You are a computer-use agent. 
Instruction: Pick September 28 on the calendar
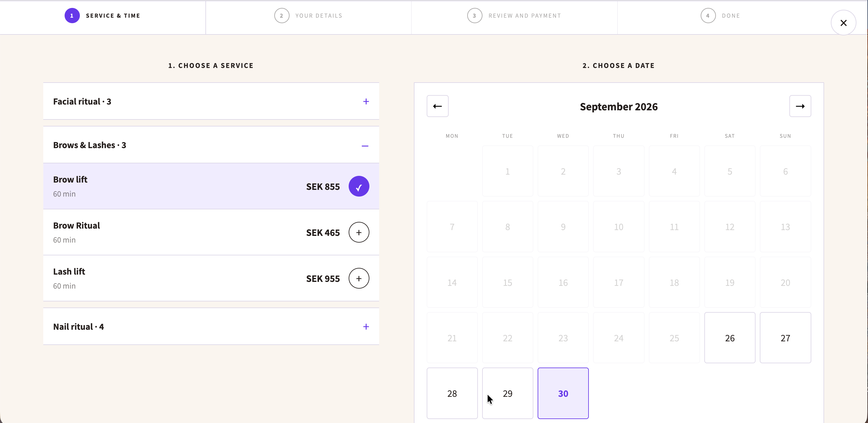(x=452, y=393)
